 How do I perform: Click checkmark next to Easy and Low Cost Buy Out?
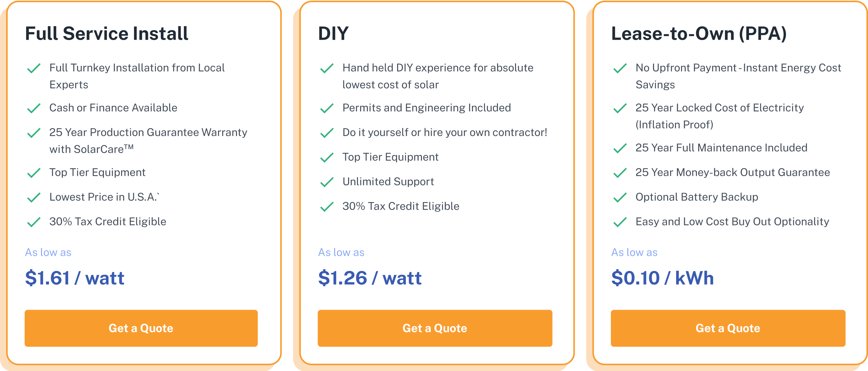point(620,222)
